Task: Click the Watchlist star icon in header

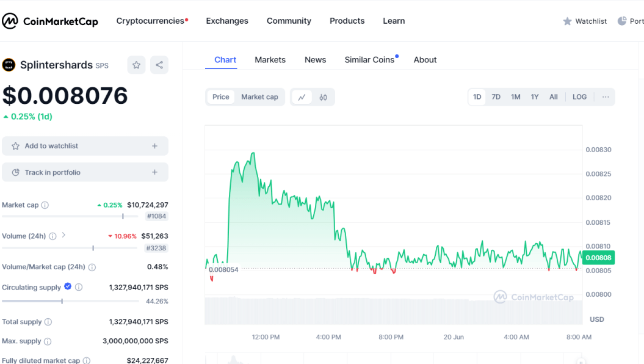Action: point(567,21)
